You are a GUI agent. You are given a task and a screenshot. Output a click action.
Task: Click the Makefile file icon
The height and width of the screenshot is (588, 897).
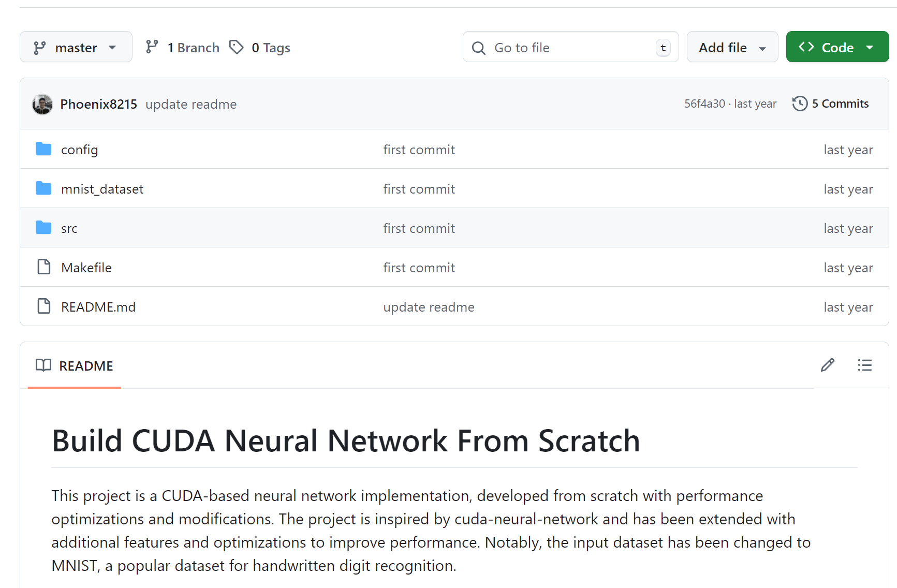click(x=44, y=268)
